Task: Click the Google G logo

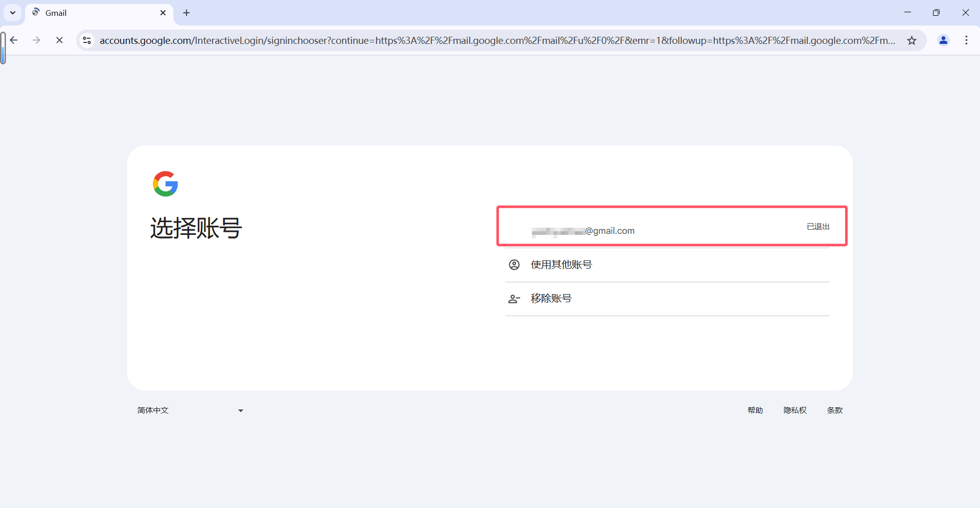Action: pos(166,184)
